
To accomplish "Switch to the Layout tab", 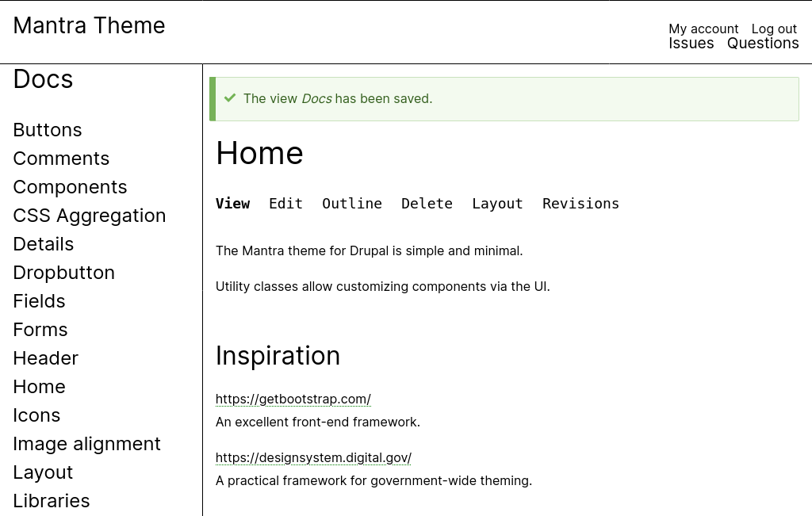I will 497,204.
